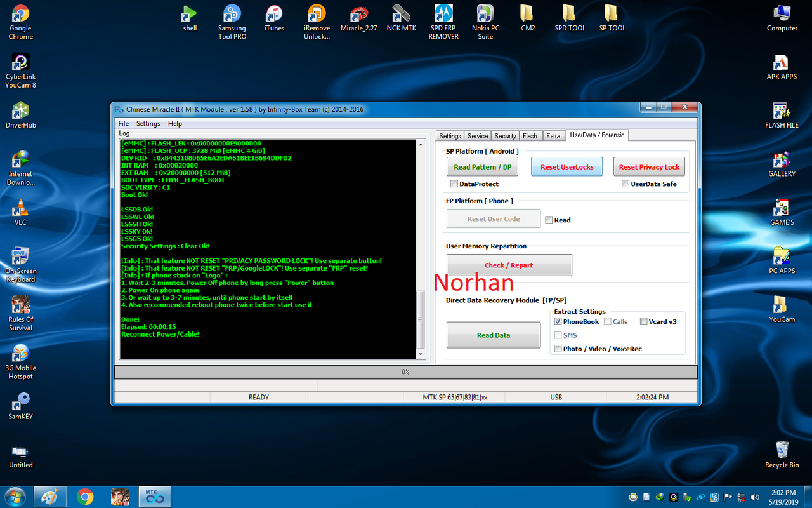Open the PC APPS desktop shortcut
812x508 pixels.
782,261
